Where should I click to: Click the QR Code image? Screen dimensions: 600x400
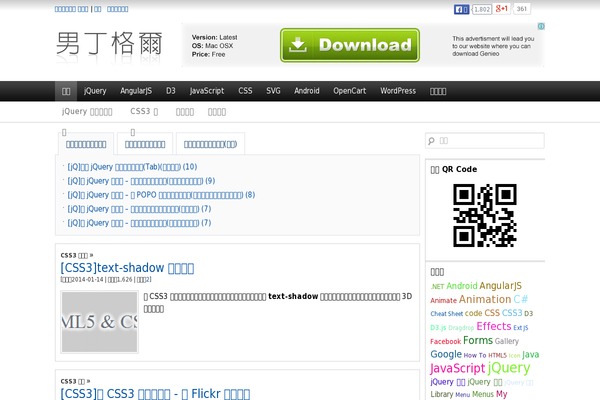coord(485,216)
